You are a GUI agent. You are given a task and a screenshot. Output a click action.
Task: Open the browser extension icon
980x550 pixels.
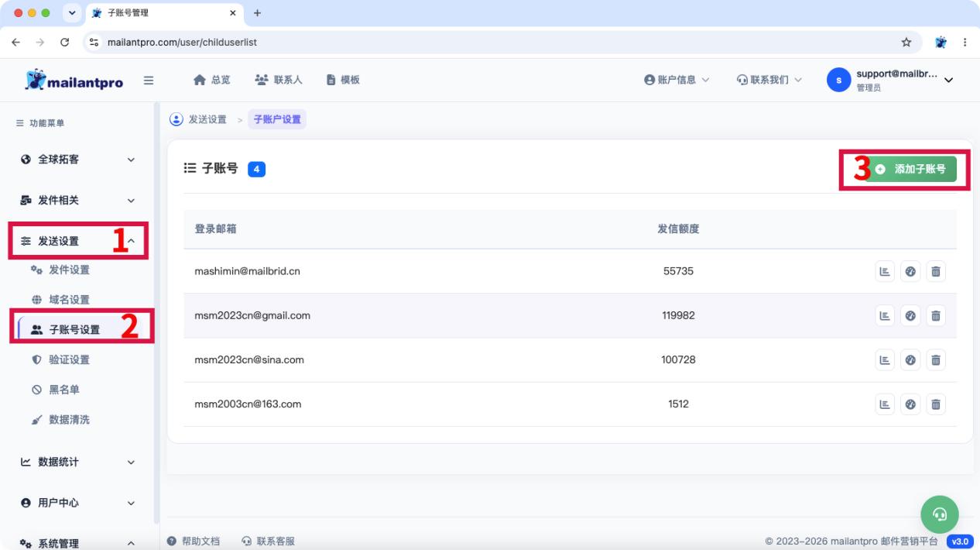[941, 43]
